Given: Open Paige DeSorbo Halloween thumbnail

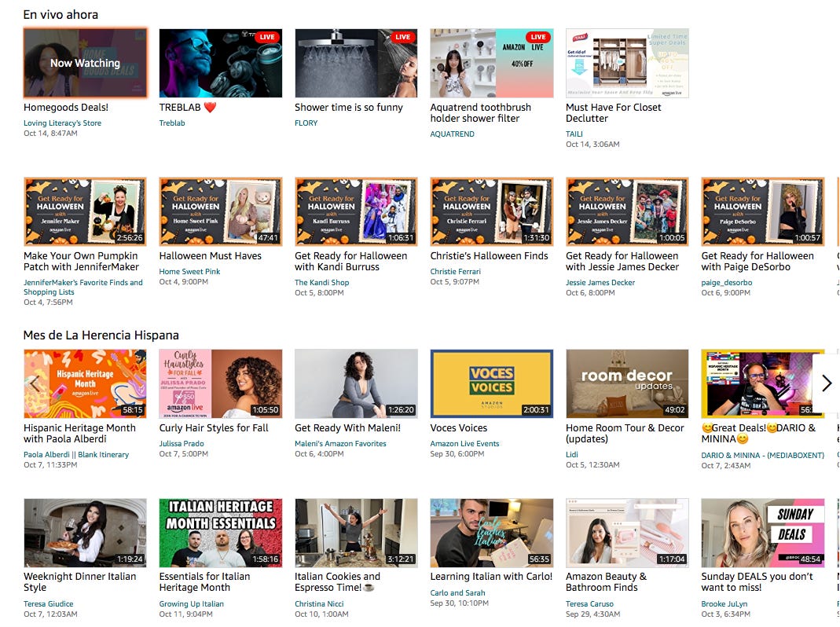Looking at the screenshot, I should click(x=762, y=211).
